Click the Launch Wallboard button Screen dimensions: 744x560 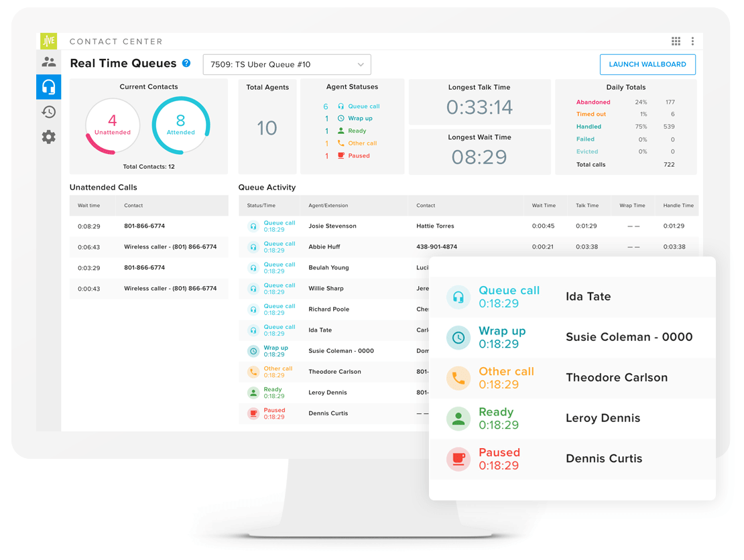tap(647, 64)
